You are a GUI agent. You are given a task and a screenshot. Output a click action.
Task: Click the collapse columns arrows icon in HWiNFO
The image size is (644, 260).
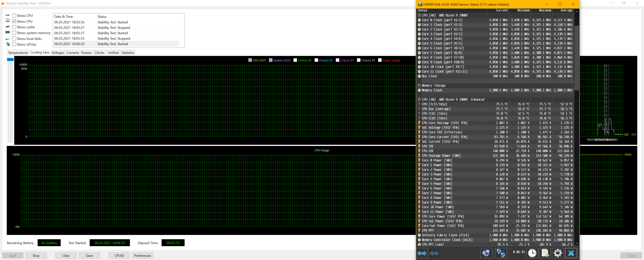tap(434, 253)
